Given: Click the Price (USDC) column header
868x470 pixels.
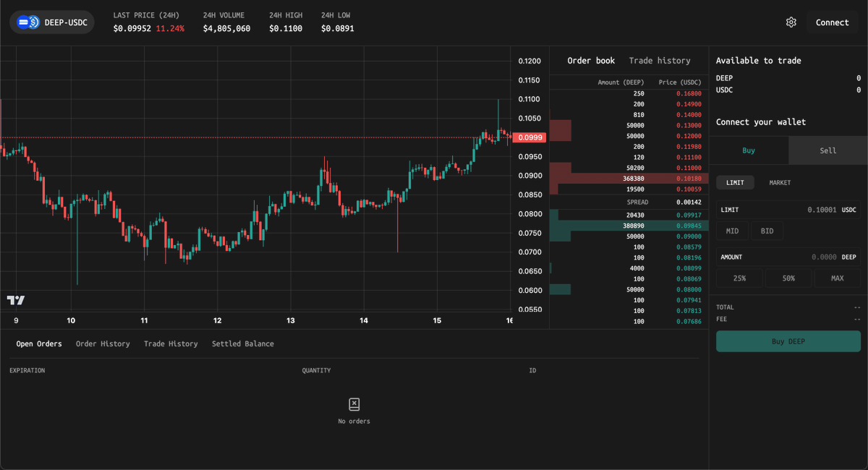Looking at the screenshot, I should [680, 82].
